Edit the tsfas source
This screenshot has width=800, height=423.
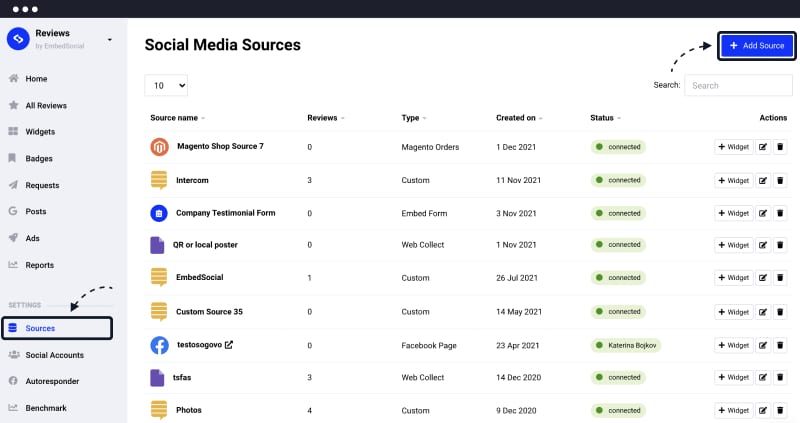[x=763, y=378]
